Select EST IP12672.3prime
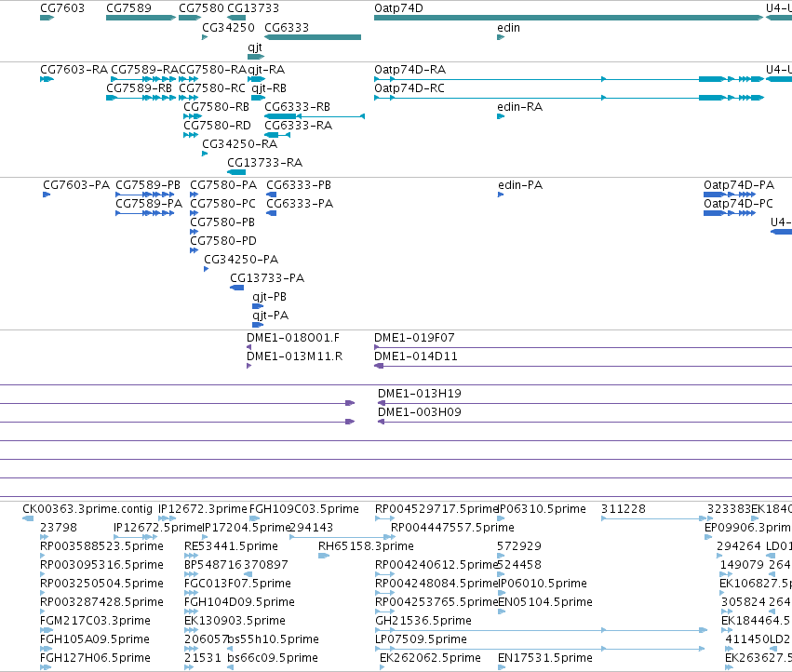792x672 pixels. (203, 509)
